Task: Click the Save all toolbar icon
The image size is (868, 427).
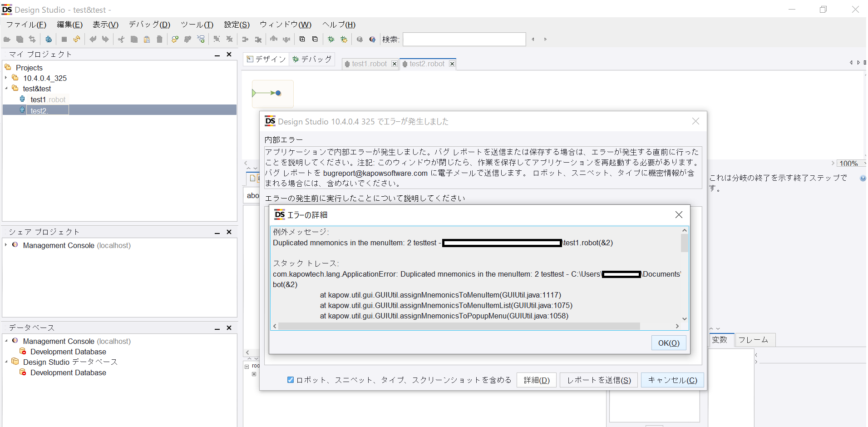Action: (x=20, y=40)
